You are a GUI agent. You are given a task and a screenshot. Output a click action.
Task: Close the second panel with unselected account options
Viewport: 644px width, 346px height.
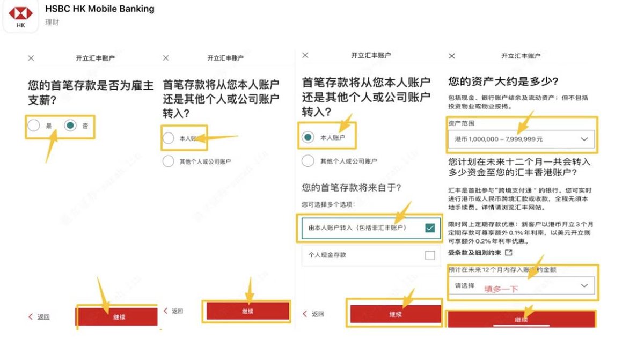pyautogui.click(x=166, y=58)
